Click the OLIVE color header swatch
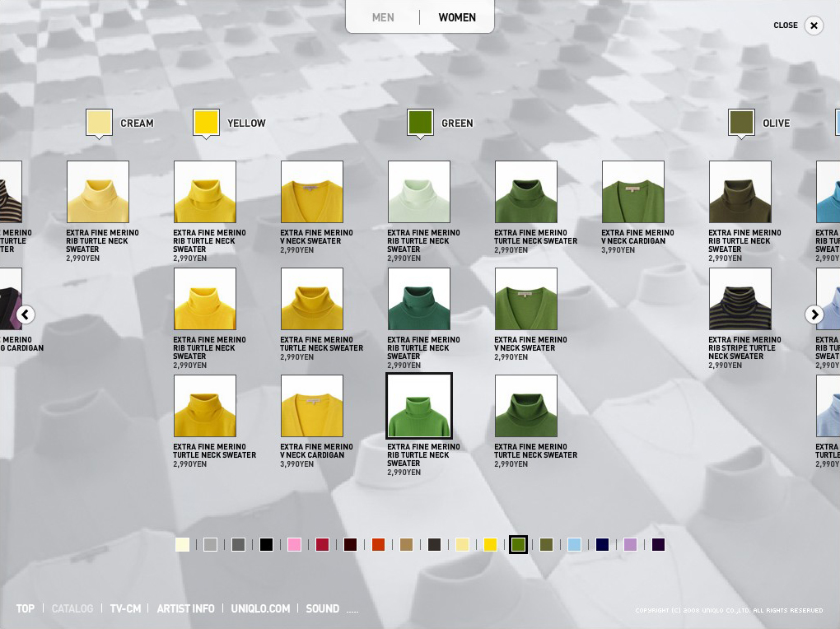The height and width of the screenshot is (629, 840). (x=741, y=123)
